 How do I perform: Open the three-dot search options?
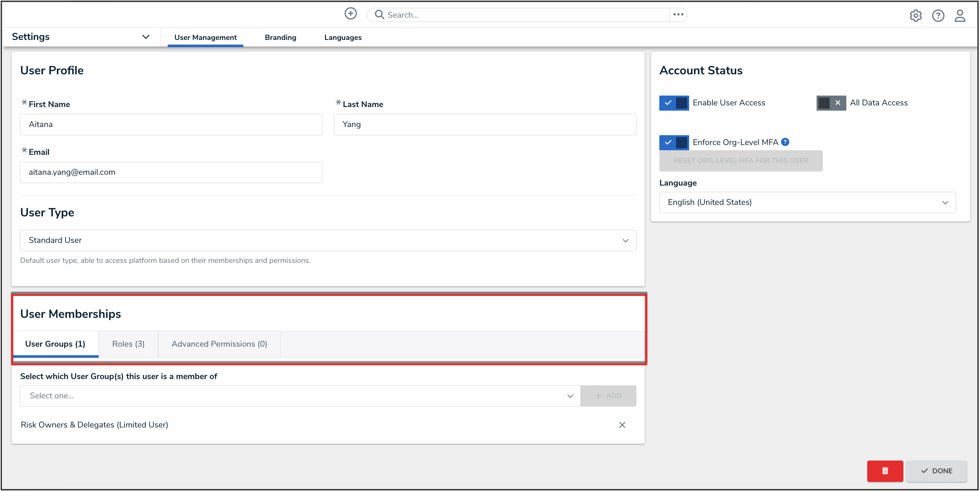(x=678, y=15)
